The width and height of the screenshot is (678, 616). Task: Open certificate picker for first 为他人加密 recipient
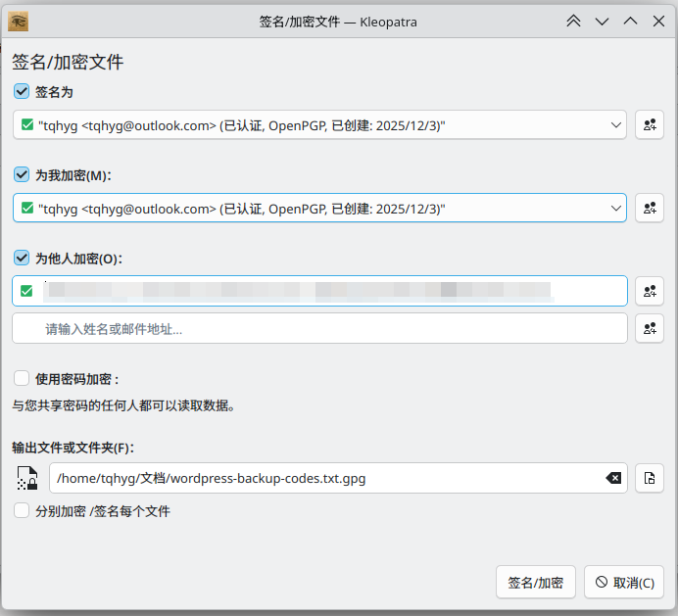pyautogui.click(x=649, y=291)
